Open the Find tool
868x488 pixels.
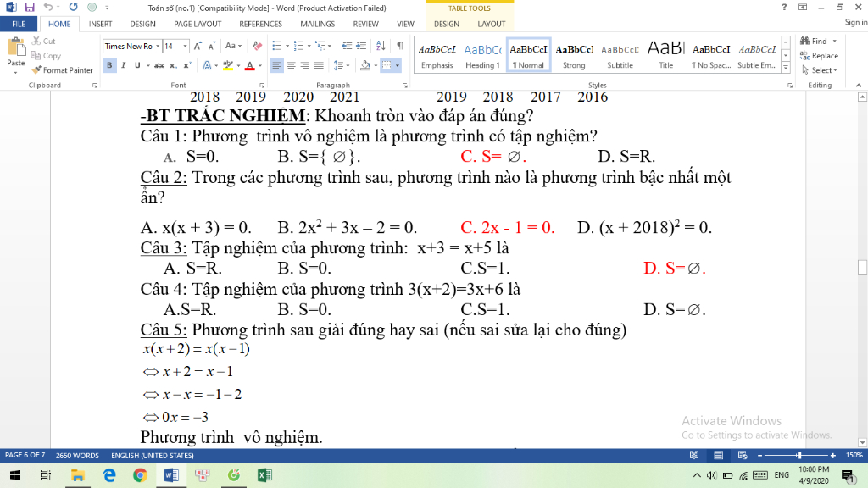click(x=815, y=41)
